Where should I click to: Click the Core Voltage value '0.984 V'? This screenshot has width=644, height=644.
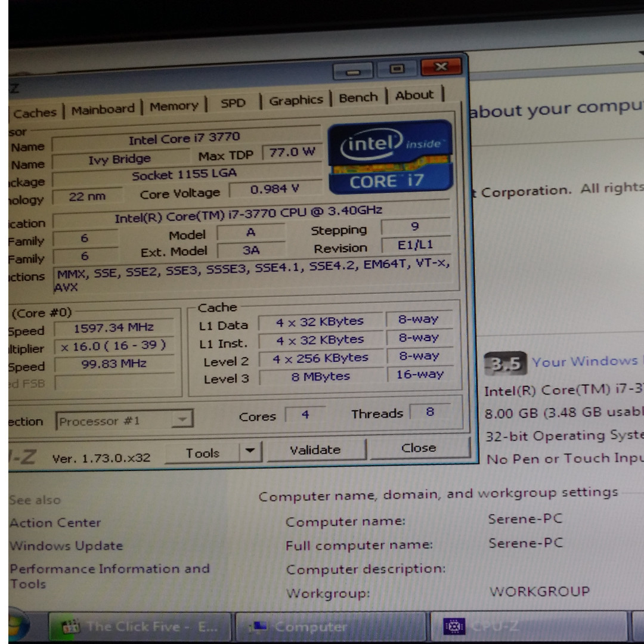click(x=275, y=189)
